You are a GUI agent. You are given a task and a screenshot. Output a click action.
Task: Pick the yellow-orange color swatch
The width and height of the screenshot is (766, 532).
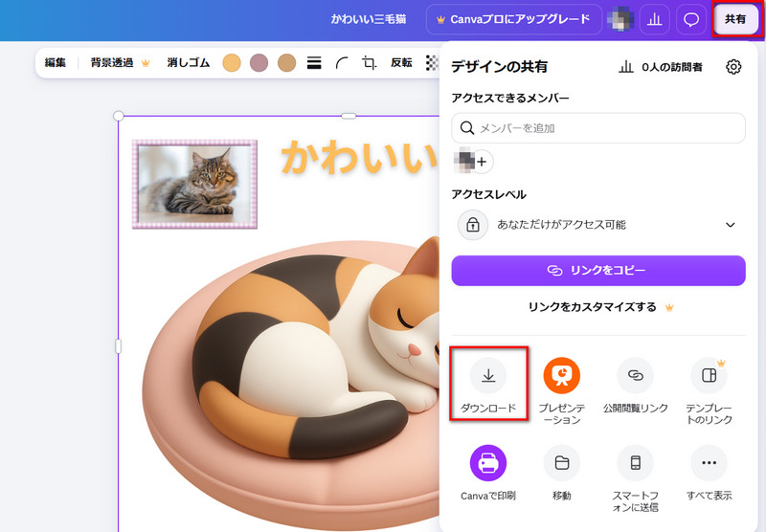point(232,63)
